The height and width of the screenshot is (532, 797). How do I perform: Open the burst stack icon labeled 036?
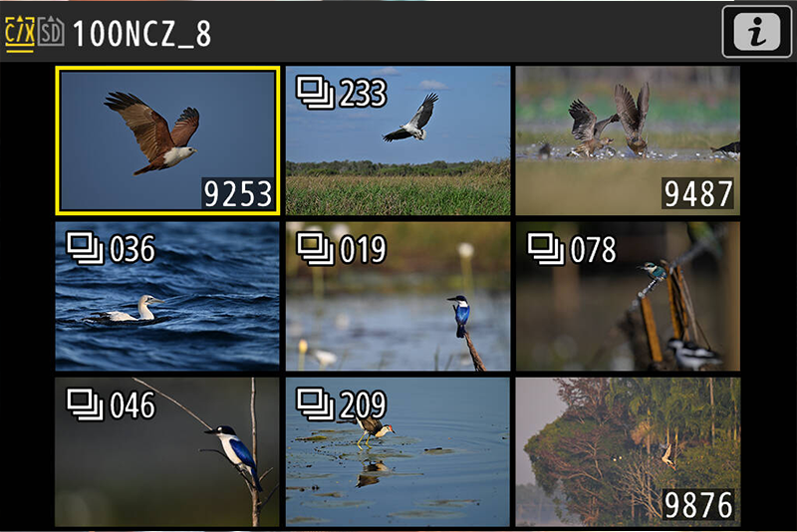pyautogui.click(x=85, y=248)
